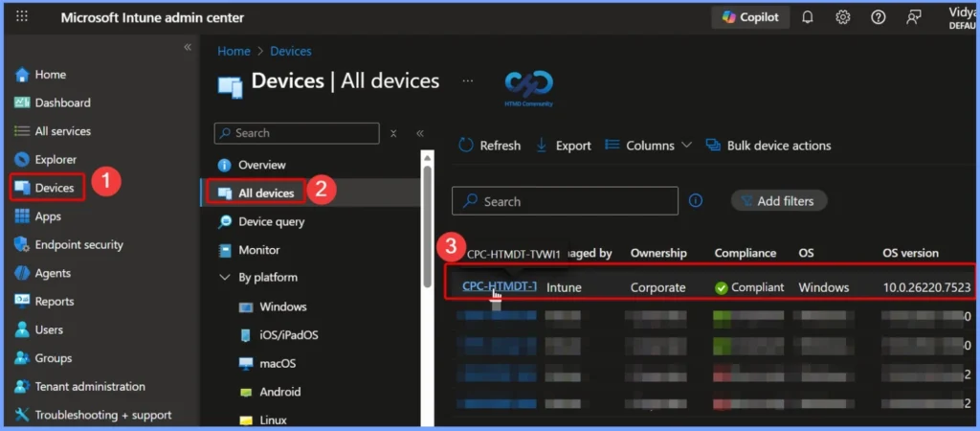Image resolution: width=980 pixels, height=431 pixels.
Task: Sort by the OS version column header
Action: pyautogui.click(x=910, y=254)
